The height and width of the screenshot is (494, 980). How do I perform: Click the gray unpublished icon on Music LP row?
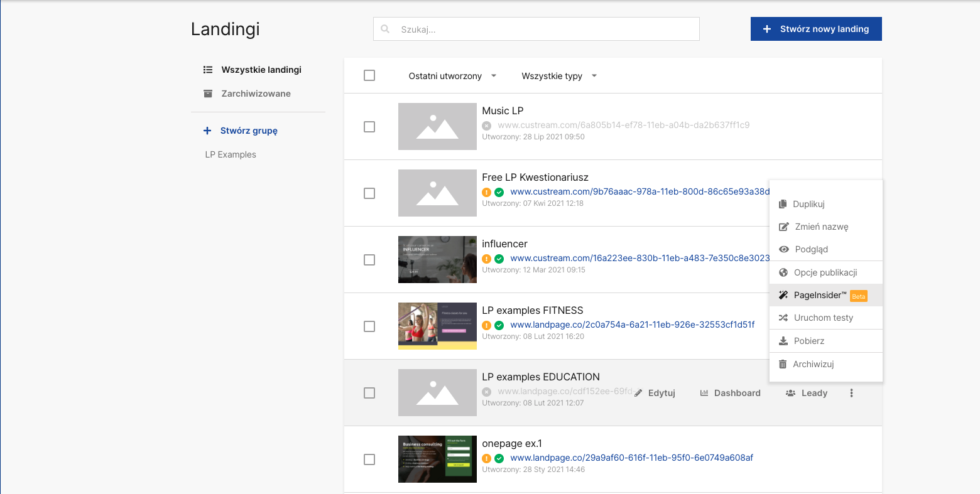tap(486, 126)
